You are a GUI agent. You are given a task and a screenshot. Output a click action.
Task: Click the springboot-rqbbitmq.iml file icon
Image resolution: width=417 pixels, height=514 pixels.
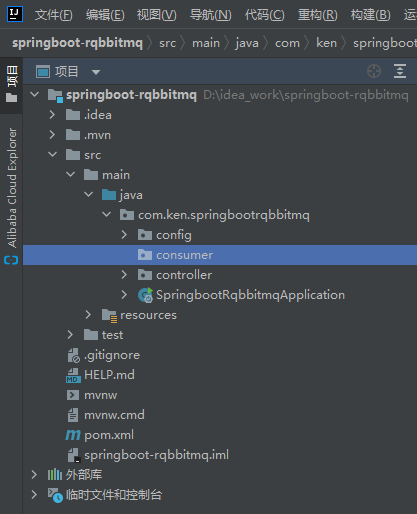click(73, 455)
